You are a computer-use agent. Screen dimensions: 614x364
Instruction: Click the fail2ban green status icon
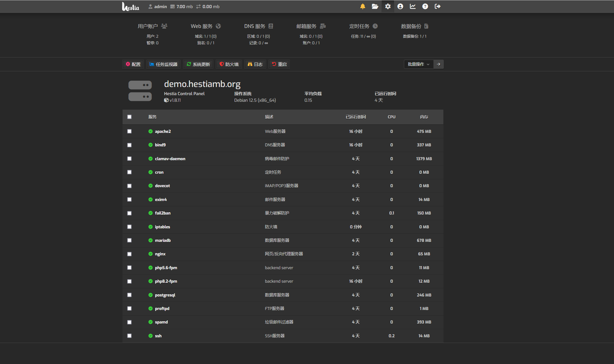pyautogui.click(x=150, y=213)
